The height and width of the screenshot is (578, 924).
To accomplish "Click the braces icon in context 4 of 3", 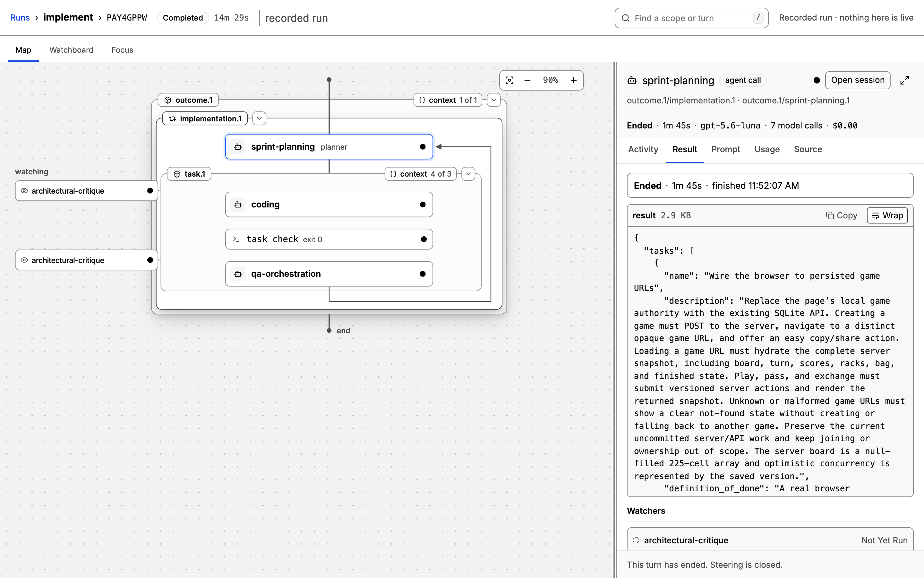I will (393, 174).
